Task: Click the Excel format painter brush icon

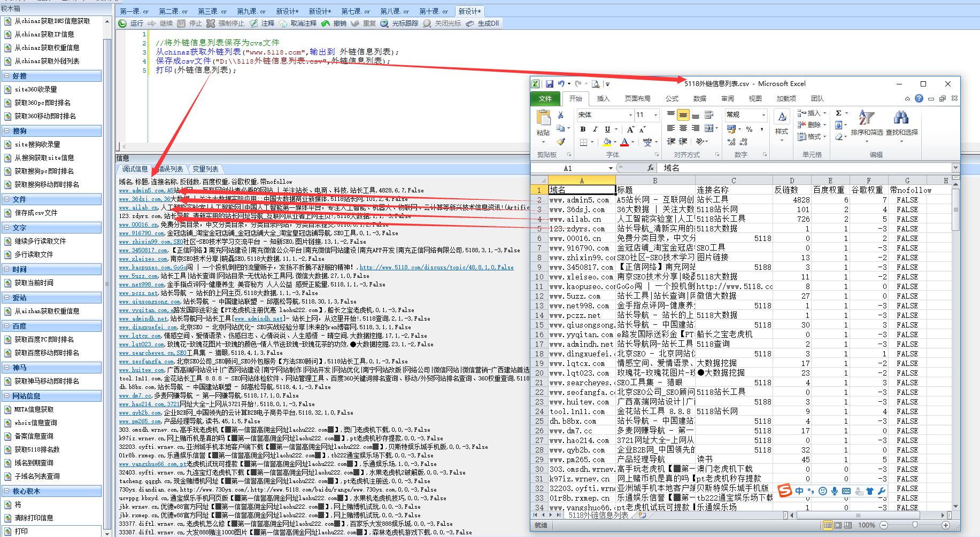Action: tap(561, 142)
